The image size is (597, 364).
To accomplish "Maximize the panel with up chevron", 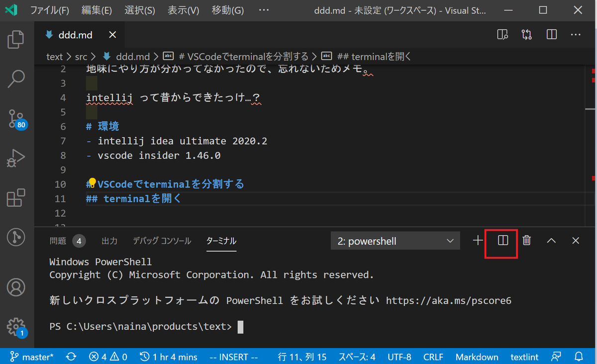I will pos(551,241).
